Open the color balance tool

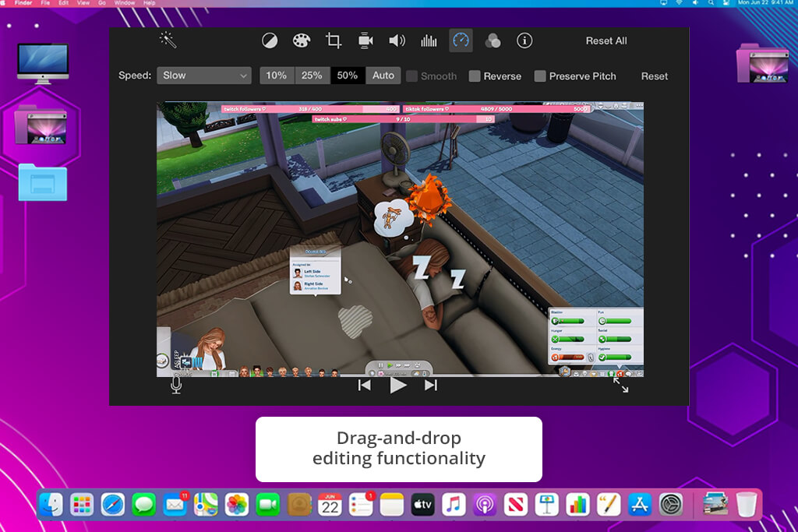[270, 41]
